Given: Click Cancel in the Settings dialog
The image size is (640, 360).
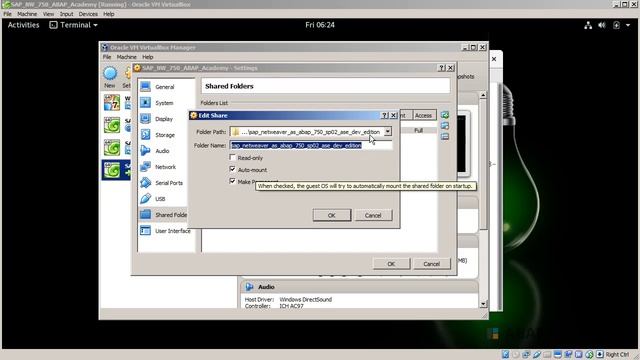Looking at the screenshot, I should (431, 264).
